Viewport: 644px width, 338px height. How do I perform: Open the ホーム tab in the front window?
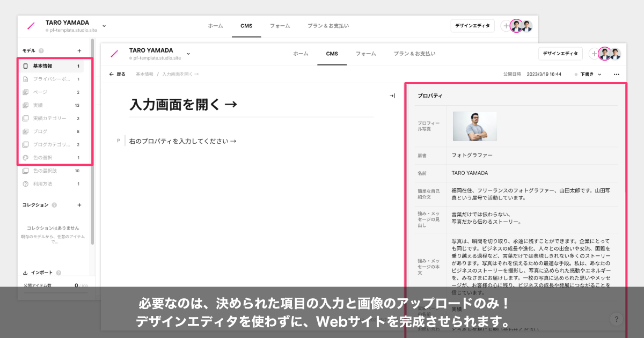point(301,54)
